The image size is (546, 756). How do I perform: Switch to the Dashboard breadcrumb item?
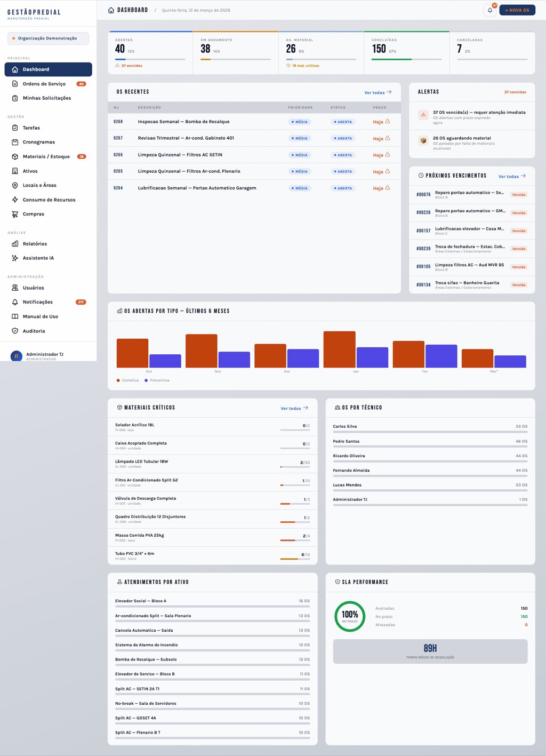(131, 10)
